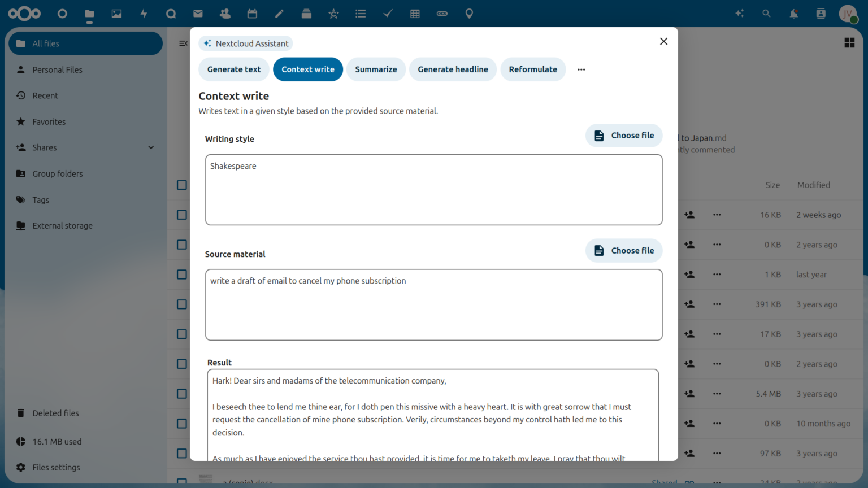The width and height of the screenshot is (868, 488).
Task: Switch to the Generate headline tab
Action: point(453,69)
